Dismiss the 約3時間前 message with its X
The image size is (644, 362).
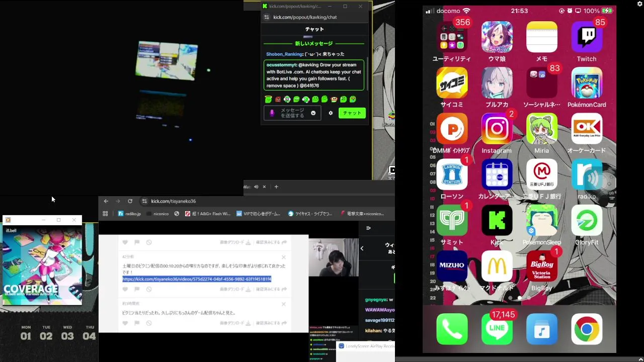[283, 304]
